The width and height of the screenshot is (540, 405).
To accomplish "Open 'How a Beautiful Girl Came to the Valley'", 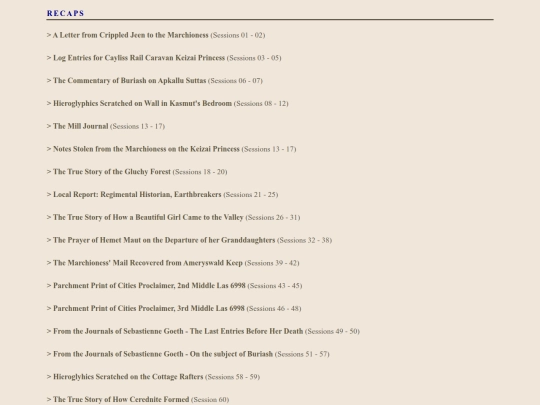I will click(148, 217).
